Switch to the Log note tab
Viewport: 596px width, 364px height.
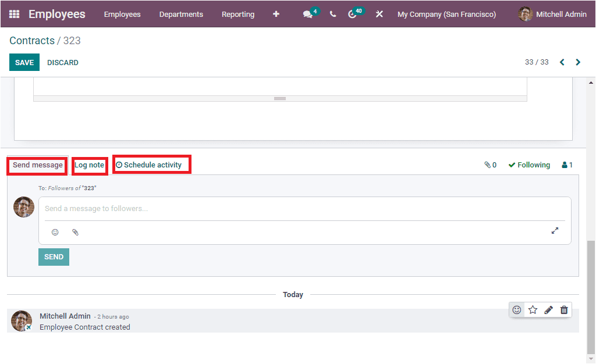coord(89,165)
